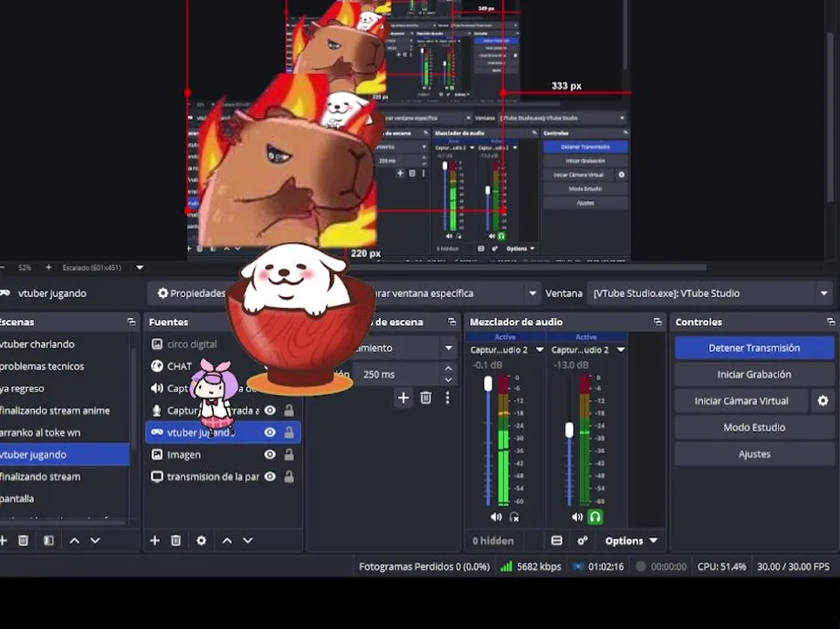Decrease transition duration with down arrow

point(449,380)
